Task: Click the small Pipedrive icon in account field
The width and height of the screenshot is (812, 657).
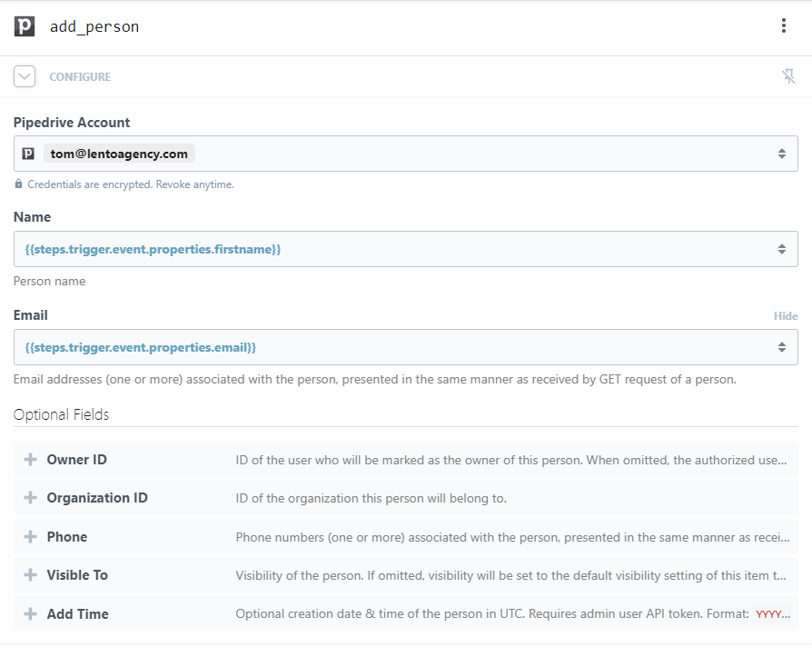Action: (x=28, y=154)
